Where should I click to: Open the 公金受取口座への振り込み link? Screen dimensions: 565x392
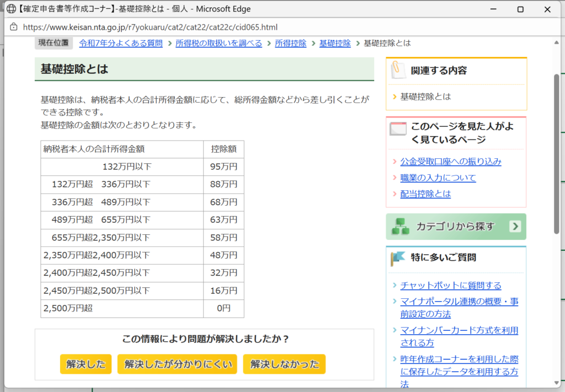[x=450, y=162]
